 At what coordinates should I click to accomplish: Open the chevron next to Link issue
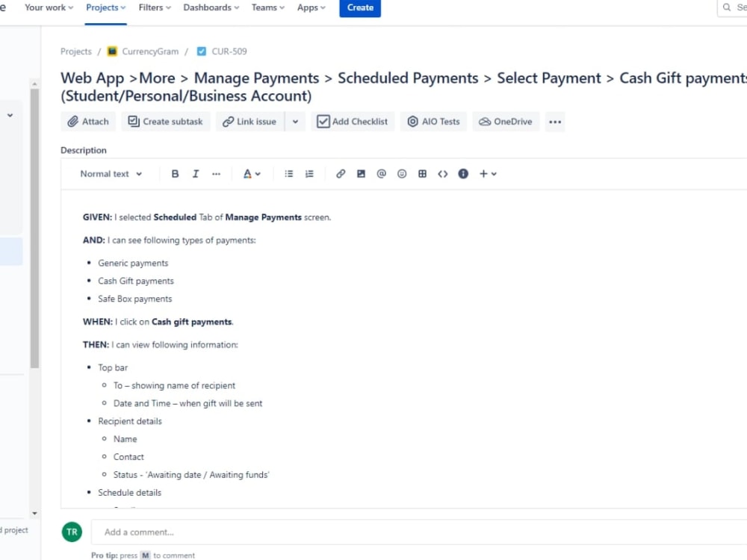click(294, 121)
